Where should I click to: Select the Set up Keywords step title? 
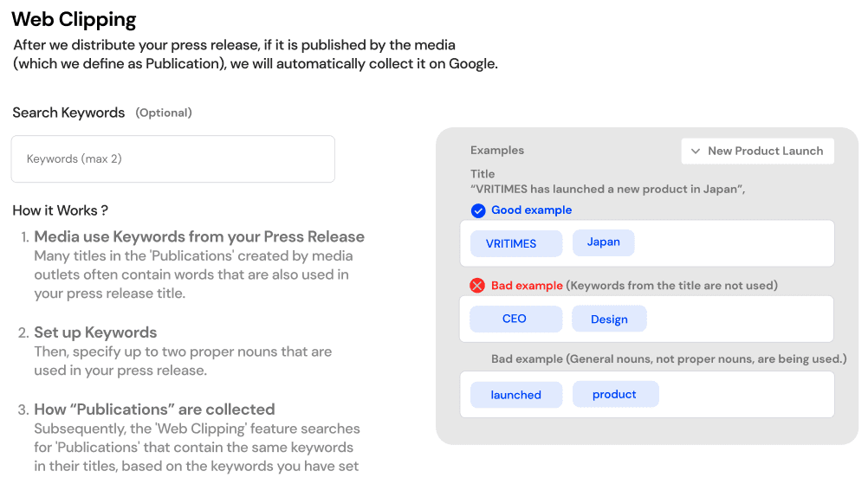(x=95, y=332)
